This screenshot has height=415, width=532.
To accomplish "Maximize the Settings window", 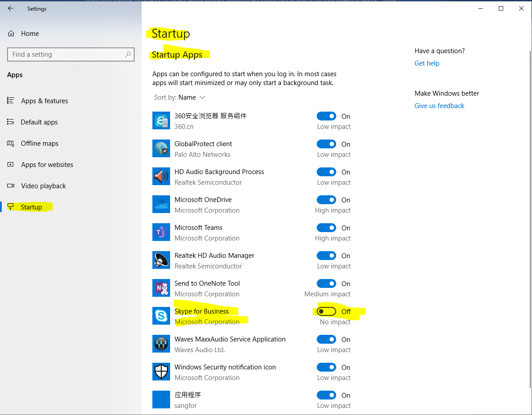I will point(501,8).
